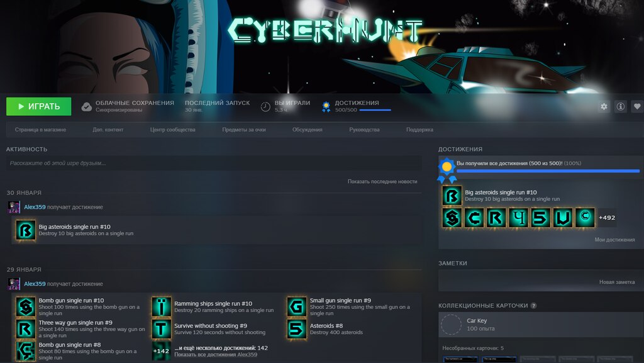Click header achievements 500/500 progress bar
This screenshot has height=363, width=644.
pos(375,110)
